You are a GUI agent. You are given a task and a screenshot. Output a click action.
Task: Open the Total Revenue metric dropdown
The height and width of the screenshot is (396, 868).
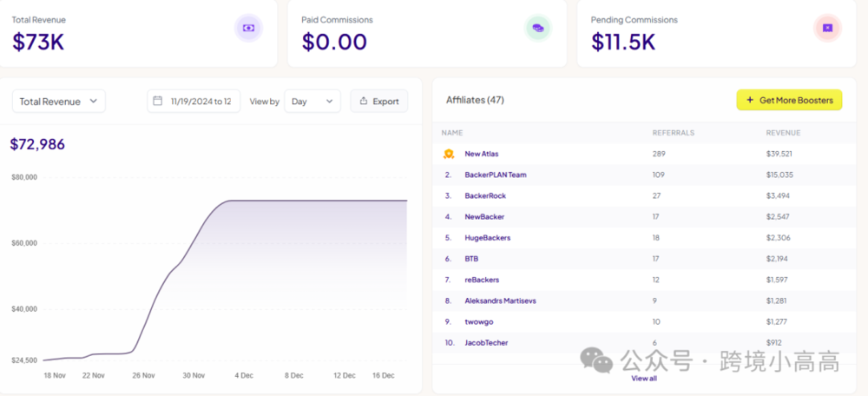coord(59,102)
